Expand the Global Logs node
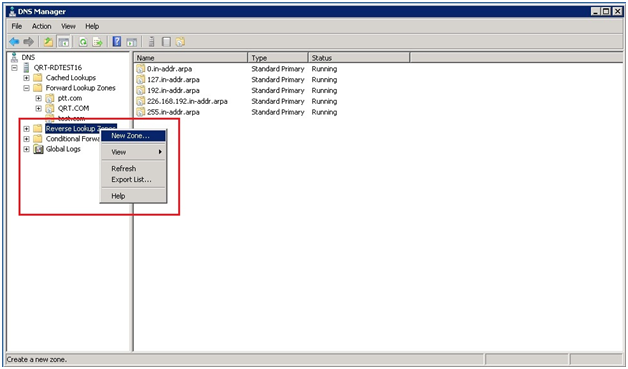This screenshot has width=628, height=369. 26,149
